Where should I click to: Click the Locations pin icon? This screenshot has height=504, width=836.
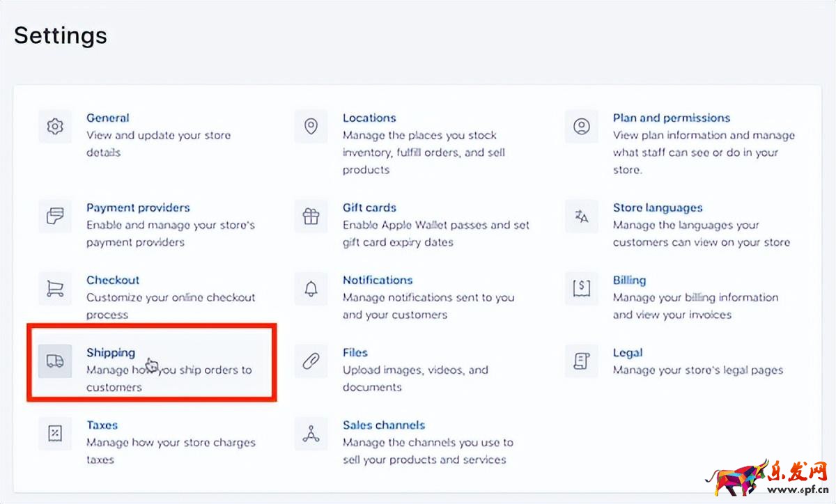pyautogui.click(x=311, y=127)
